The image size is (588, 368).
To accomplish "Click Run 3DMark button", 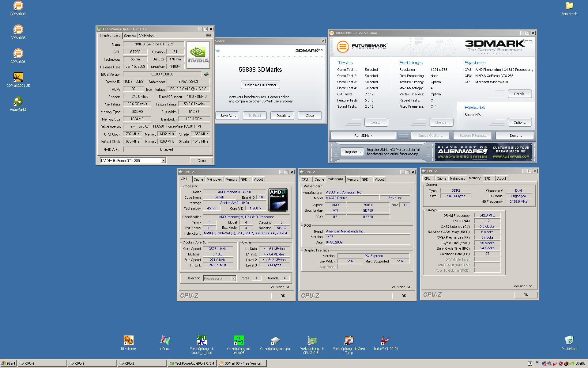I will pos(363,136).
